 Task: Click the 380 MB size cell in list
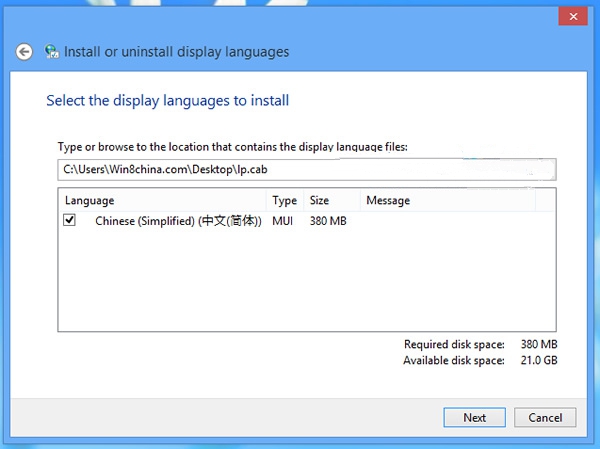pyautogui.click(x=328, y=221)
